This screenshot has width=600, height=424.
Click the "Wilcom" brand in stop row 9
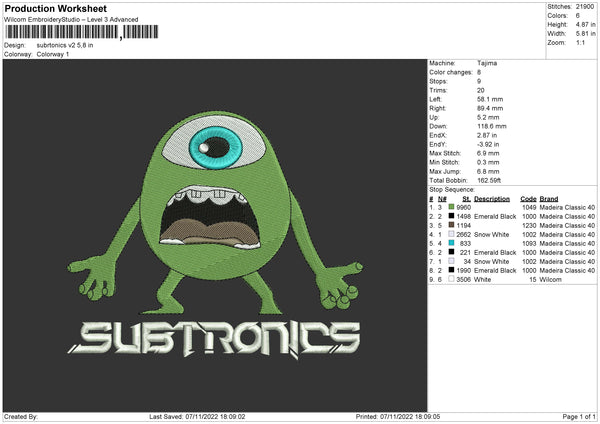pyautogui.click(x=550, y=280)
